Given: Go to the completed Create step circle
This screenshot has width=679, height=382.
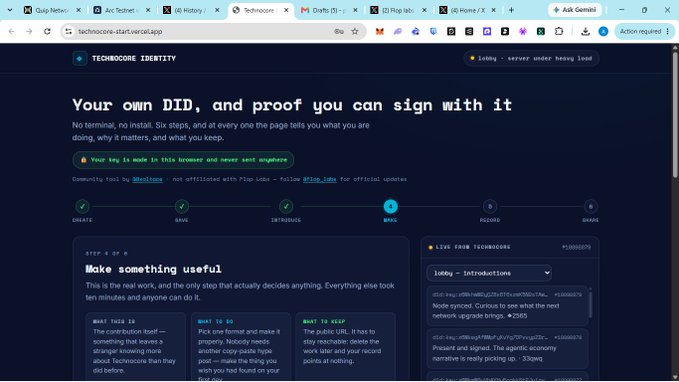Looking at the screenshot, I should 82,207.
